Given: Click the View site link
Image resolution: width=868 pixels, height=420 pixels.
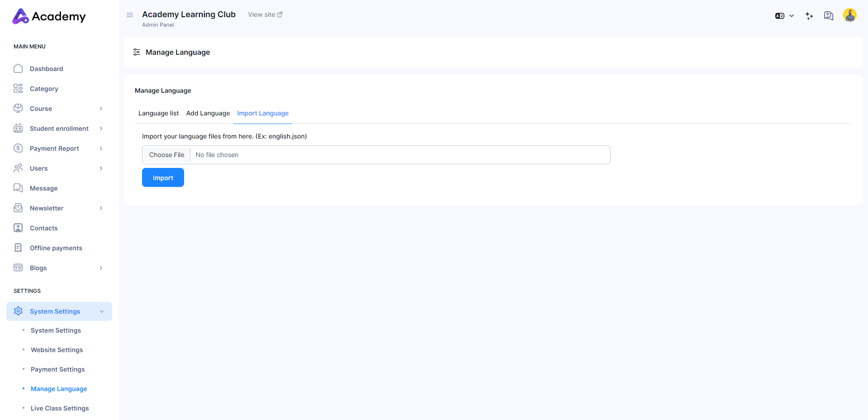Looking at the screenshot, I should [265, 14].
